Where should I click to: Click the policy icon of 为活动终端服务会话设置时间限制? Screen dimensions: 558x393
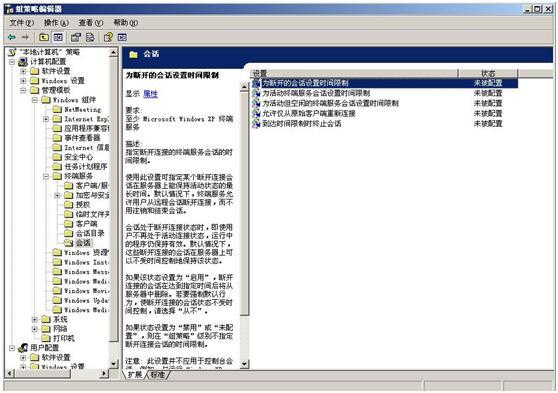pos(256,93)
